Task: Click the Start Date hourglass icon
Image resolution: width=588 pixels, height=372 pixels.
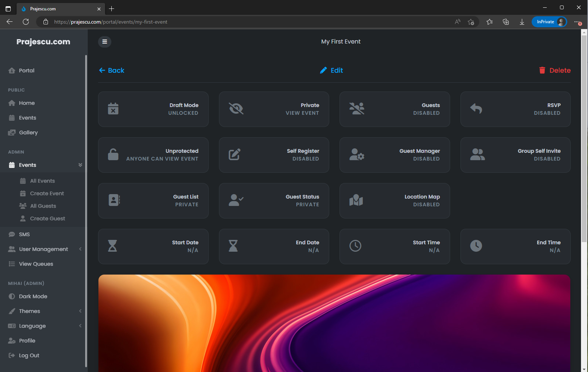Action: tap(112, 246)
